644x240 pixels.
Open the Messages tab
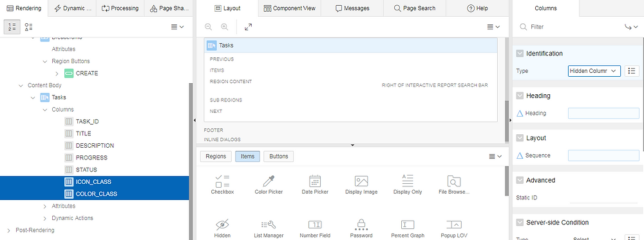point(352,8)
